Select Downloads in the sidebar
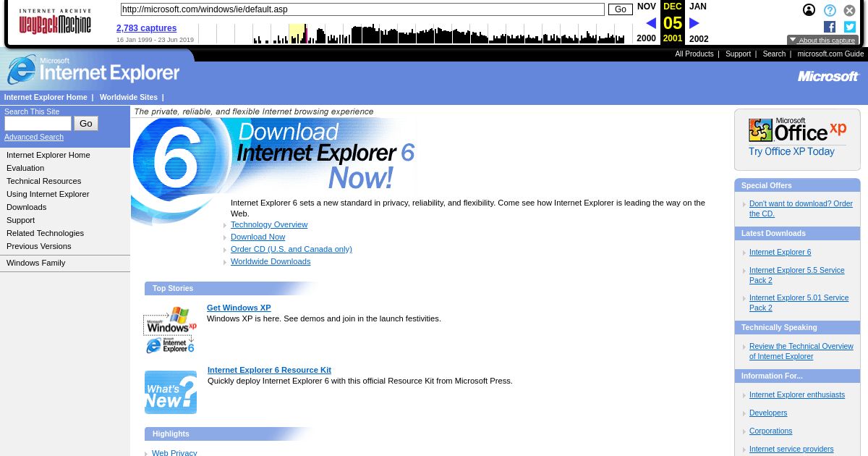Viewport: 868px width, 456px height. coord(26,207)
